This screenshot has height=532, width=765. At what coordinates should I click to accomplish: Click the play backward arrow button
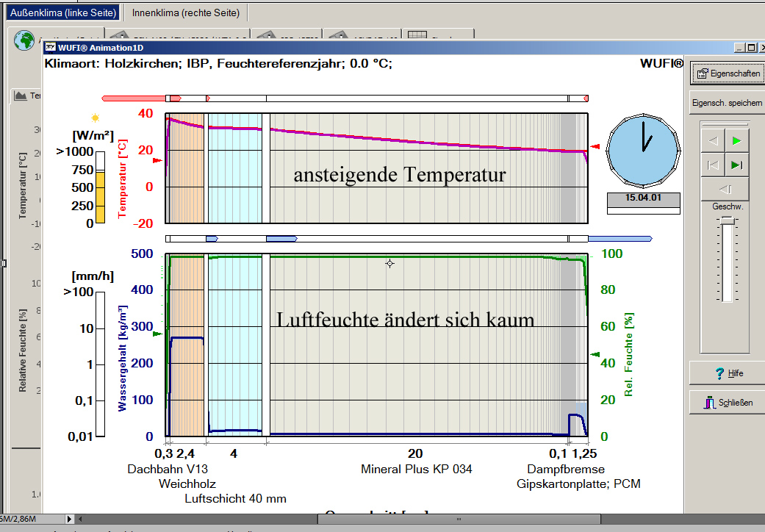click(712, 140)
